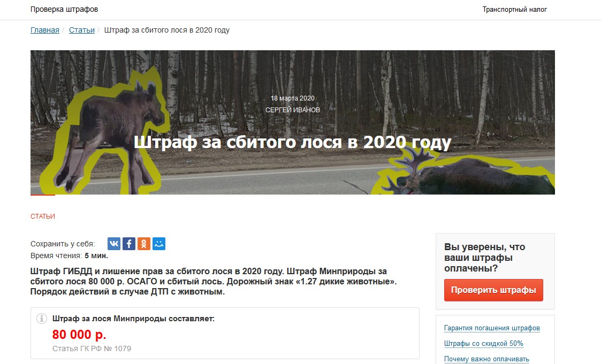
Task: Open the Проверка штрафов header link
Action: coord(64,9)
